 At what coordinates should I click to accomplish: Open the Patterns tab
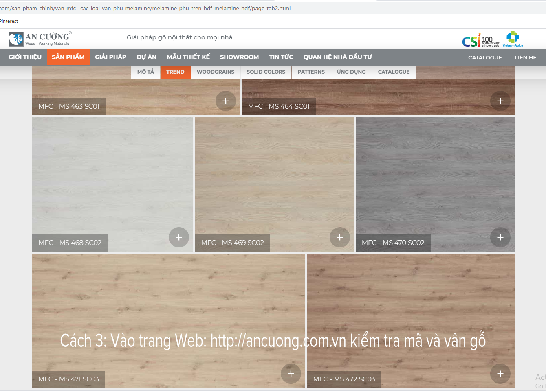tap(311, 72)
